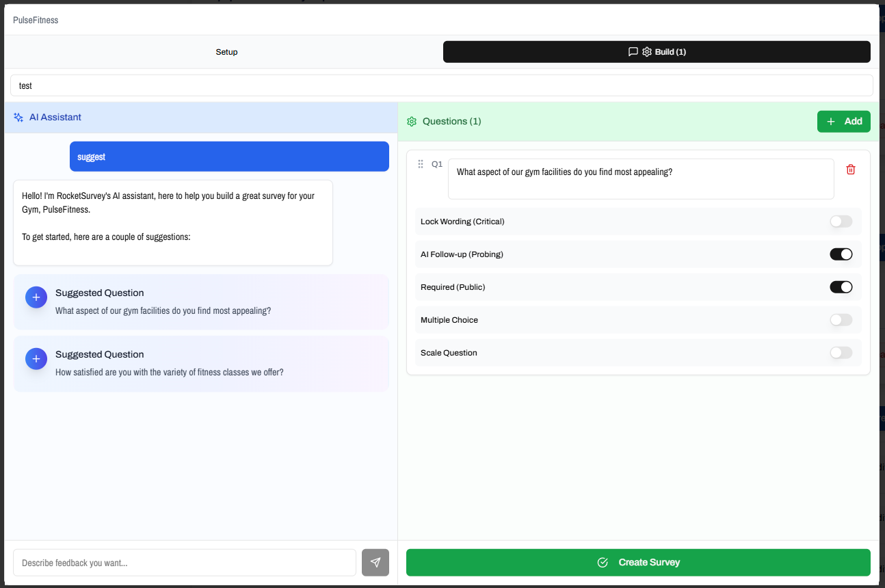This screenshot has width=885, height=588.
Task: Add the fitness classes suggestion via its plus icon
Action: (36, 358)
